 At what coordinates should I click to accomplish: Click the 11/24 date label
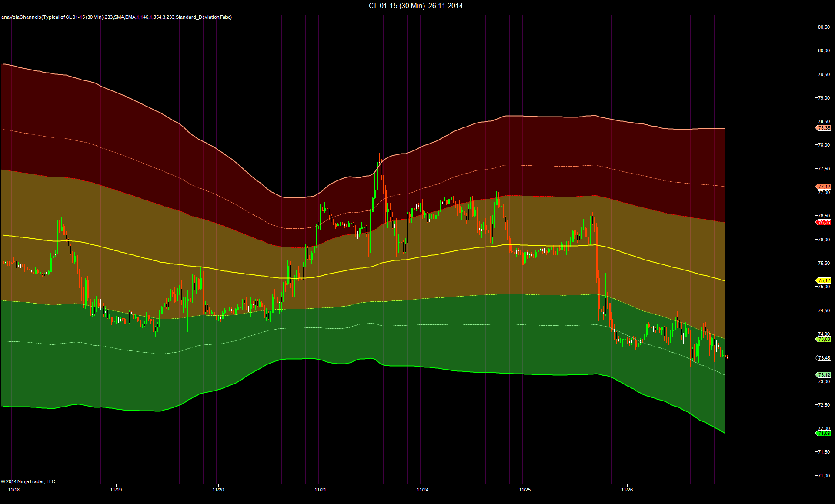[x=423, y=490]
